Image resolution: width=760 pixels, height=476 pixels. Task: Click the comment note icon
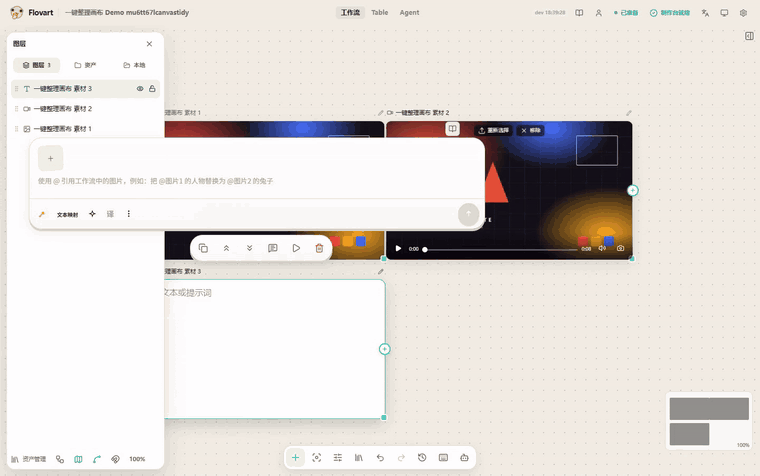[273, 248]
